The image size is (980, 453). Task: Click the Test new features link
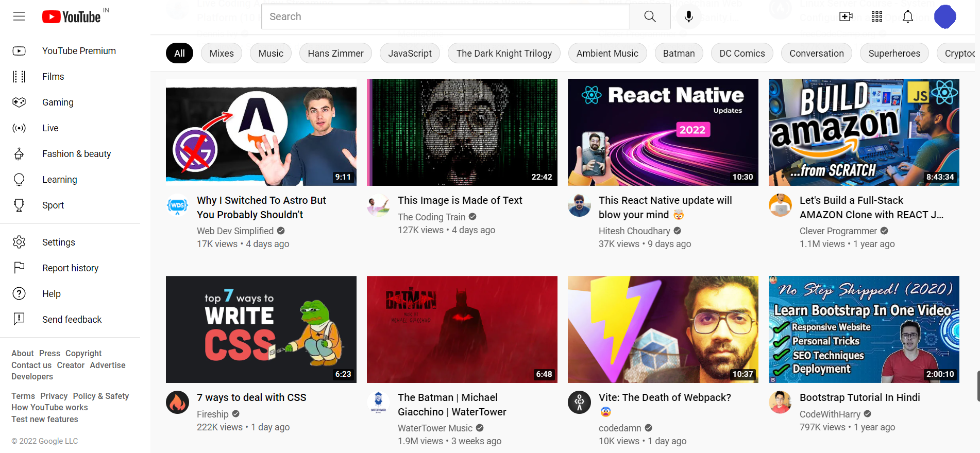click(45, 420)
